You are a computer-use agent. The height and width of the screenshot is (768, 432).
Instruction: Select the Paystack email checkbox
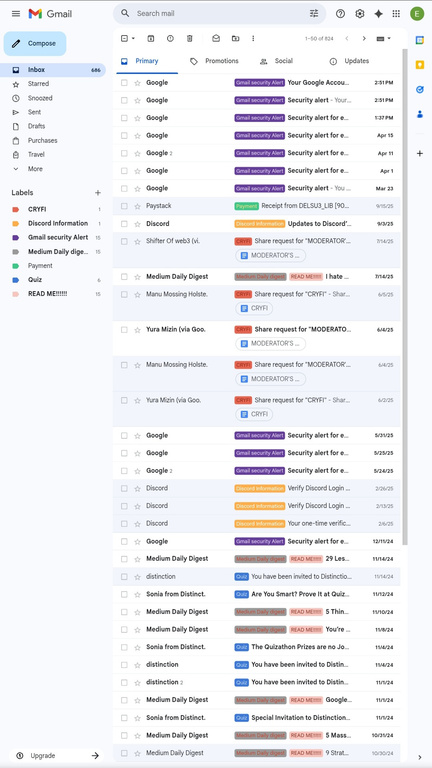pos(124,206)
